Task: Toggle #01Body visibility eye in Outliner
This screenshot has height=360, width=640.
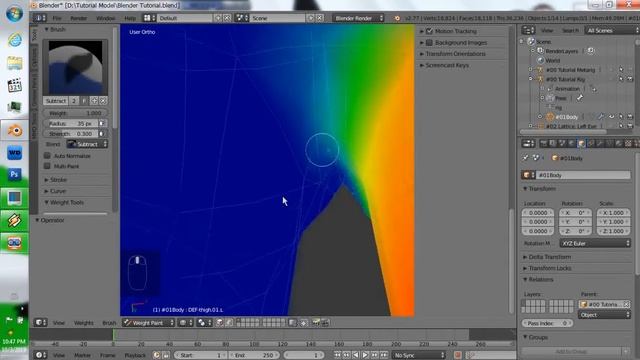Action: 611,117
